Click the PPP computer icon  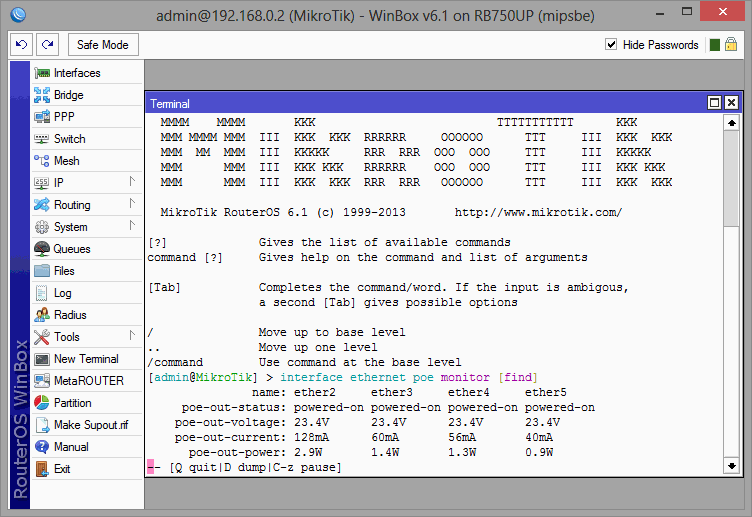click(x=42, y=117)
